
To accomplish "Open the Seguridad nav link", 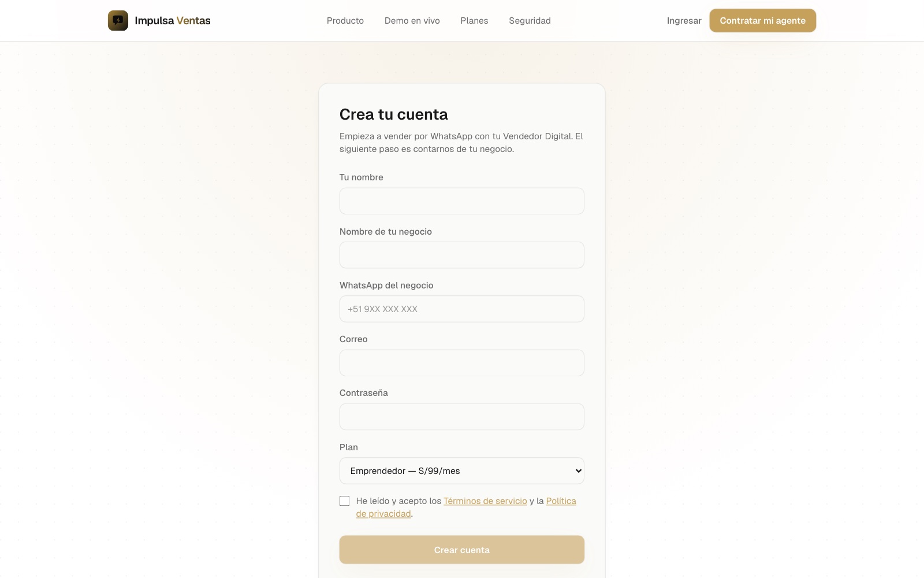I will (x=530, y=21).
